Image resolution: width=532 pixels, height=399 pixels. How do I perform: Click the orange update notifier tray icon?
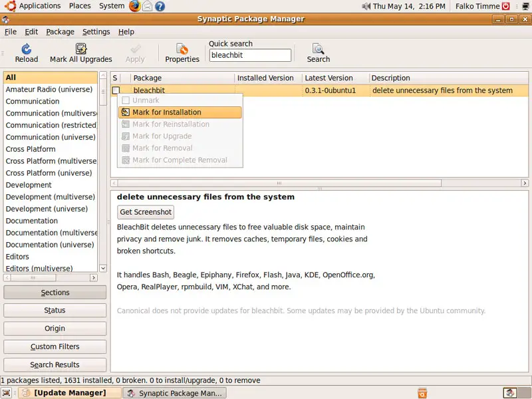pyautogui.click(x=422, y=393)
